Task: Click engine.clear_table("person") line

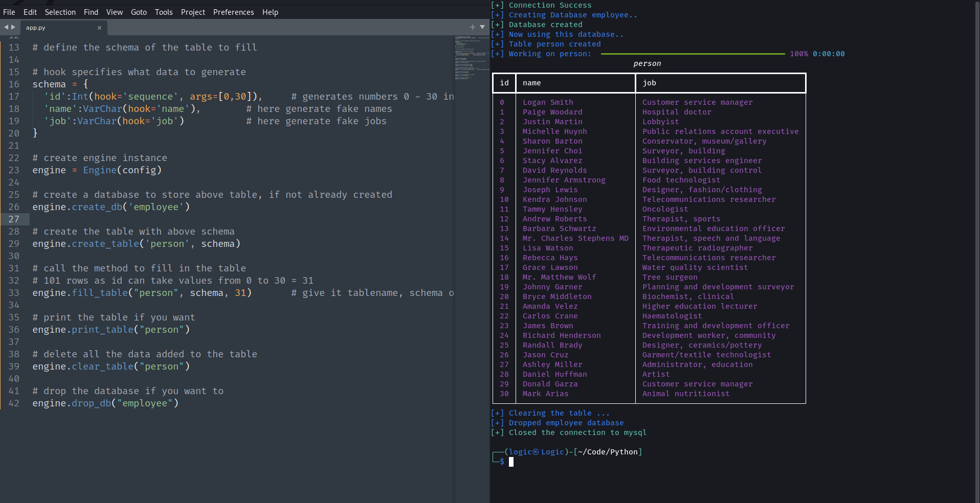Action: [x=111, y=367]
